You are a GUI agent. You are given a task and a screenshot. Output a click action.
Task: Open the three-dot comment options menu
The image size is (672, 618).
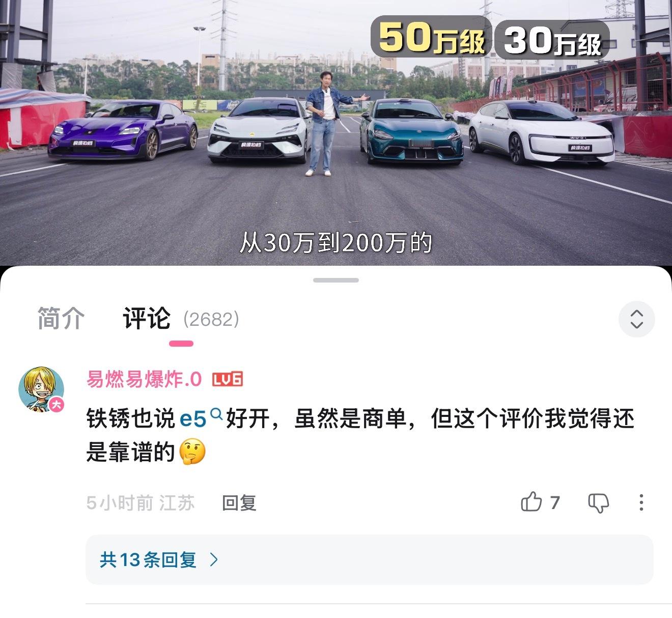(x=641, y=502)
